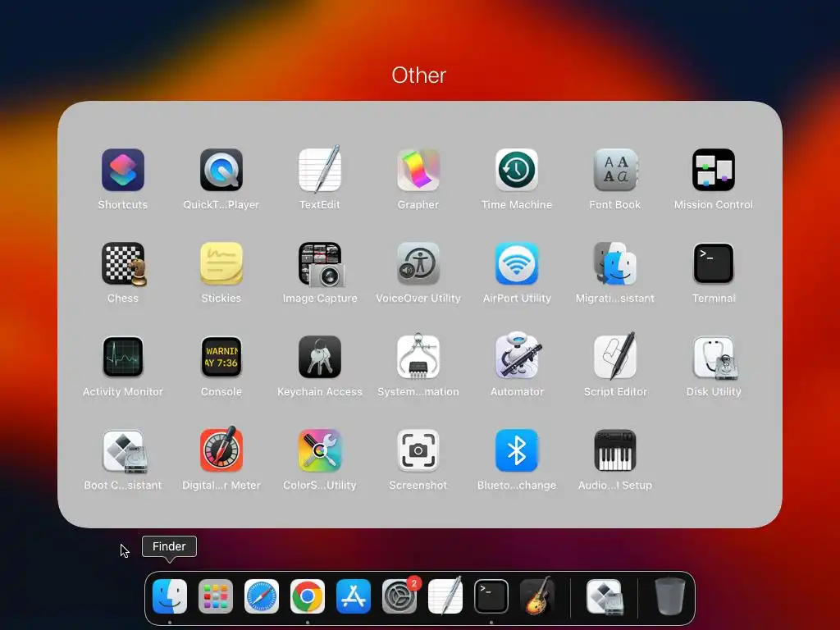Open the Trash in the Dock

tap(669, 596)
